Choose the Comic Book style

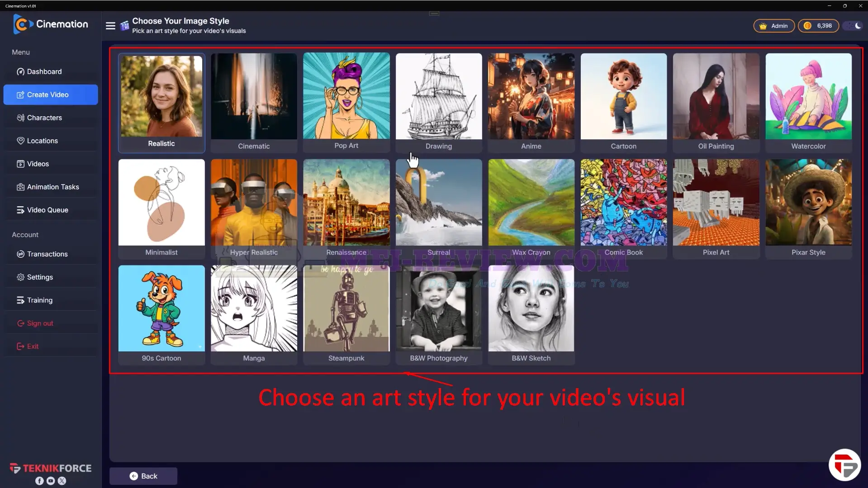[x=624, y=209]
